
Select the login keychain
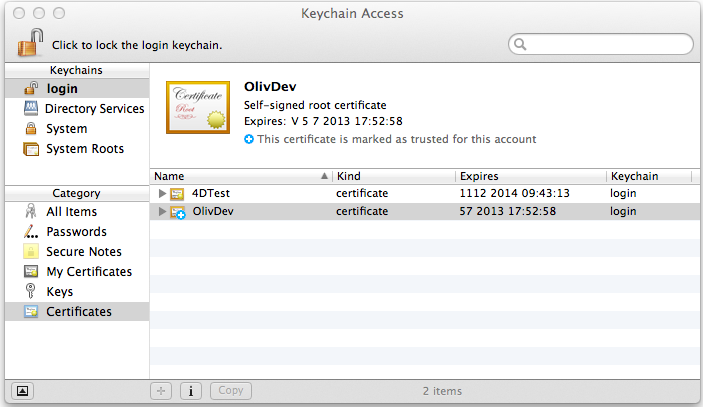[62, 89]
